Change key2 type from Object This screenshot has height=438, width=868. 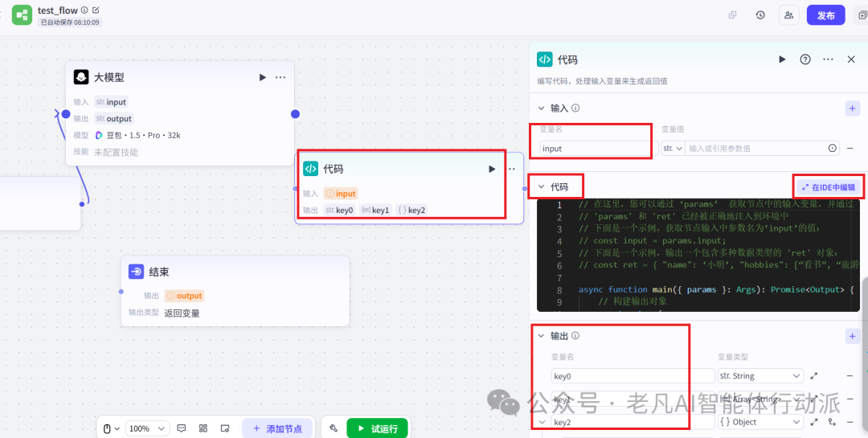760,422
